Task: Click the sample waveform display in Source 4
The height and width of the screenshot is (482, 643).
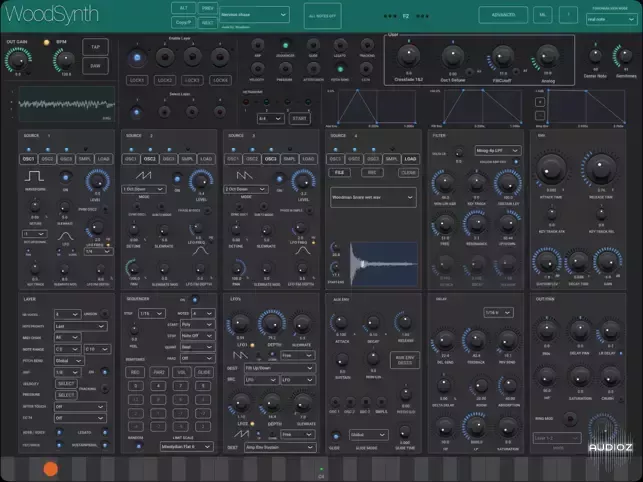Action: 384,264
